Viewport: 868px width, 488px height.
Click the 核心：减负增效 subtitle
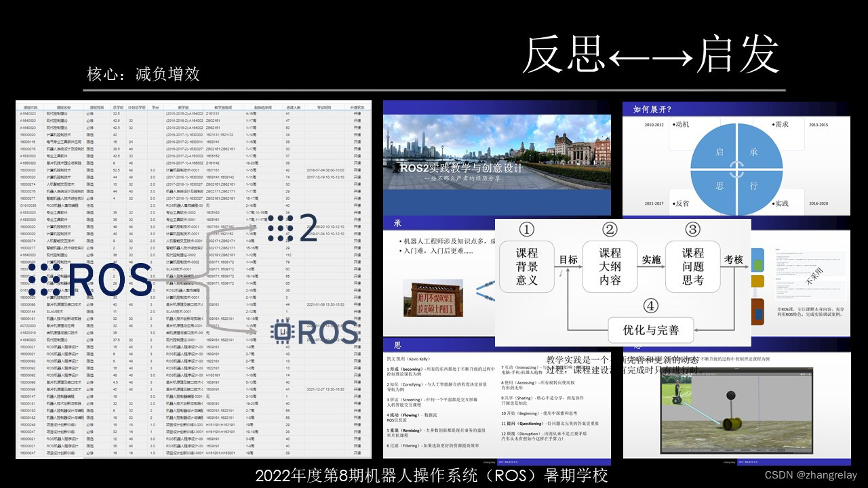pyautogui.click(x=143, y=74)
